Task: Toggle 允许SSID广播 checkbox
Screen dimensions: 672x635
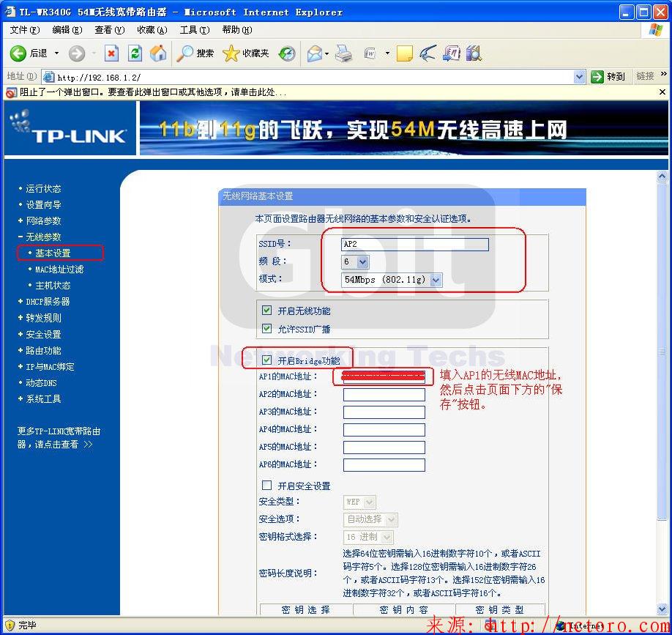Action: tap(266, 328)
